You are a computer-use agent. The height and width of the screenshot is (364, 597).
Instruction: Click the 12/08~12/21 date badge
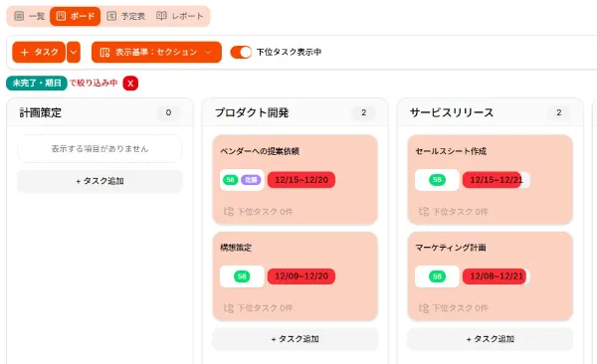click(x=497, y=276)
